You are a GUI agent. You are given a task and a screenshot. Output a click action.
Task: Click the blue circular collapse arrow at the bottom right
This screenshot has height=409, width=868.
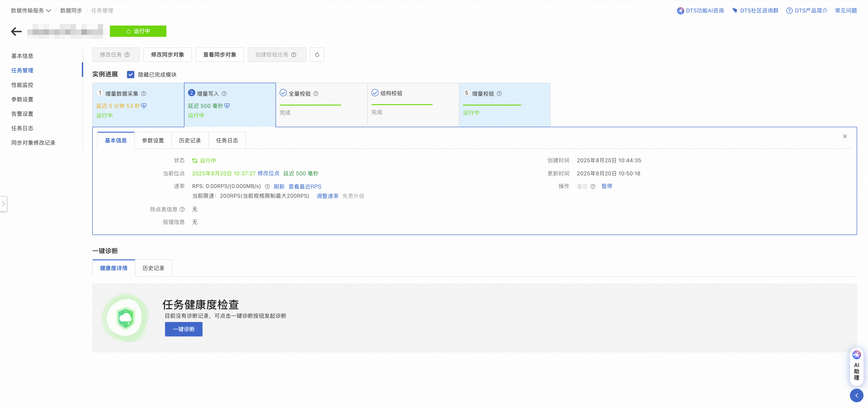coord(856,395)
